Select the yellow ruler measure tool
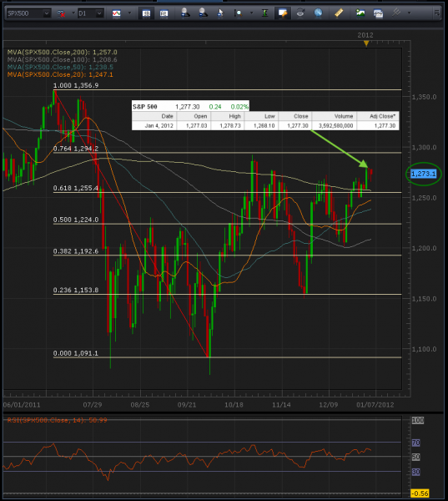The image size is (448, 501). (x=339, y=13)
